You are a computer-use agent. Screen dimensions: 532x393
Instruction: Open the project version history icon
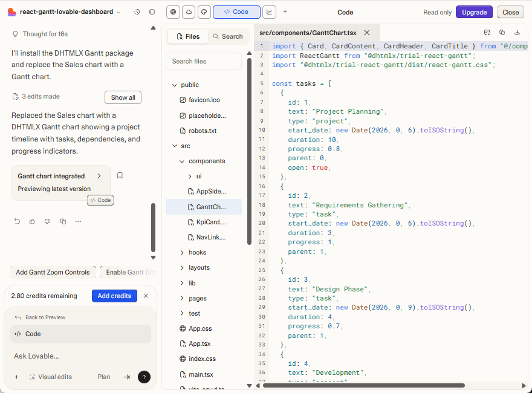[137, 12]
